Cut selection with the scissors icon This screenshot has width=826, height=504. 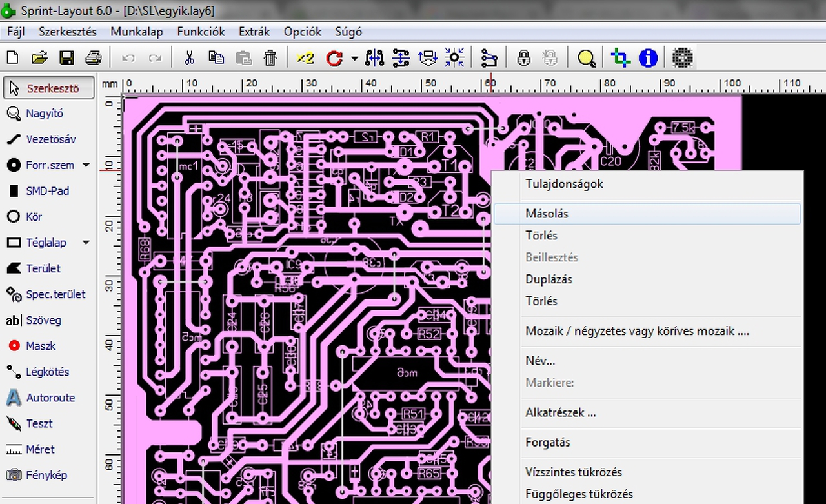tap(189, 58)
